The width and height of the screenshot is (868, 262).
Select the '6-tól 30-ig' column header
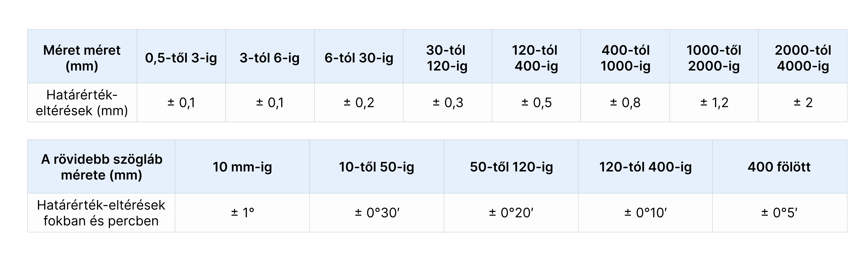(x=359, y=56)
